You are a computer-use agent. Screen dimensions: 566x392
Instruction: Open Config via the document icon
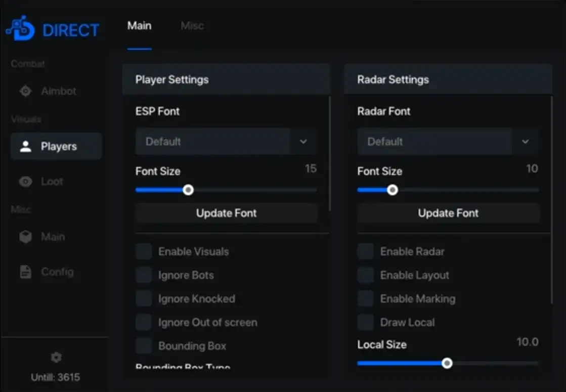tap(25, 272)
